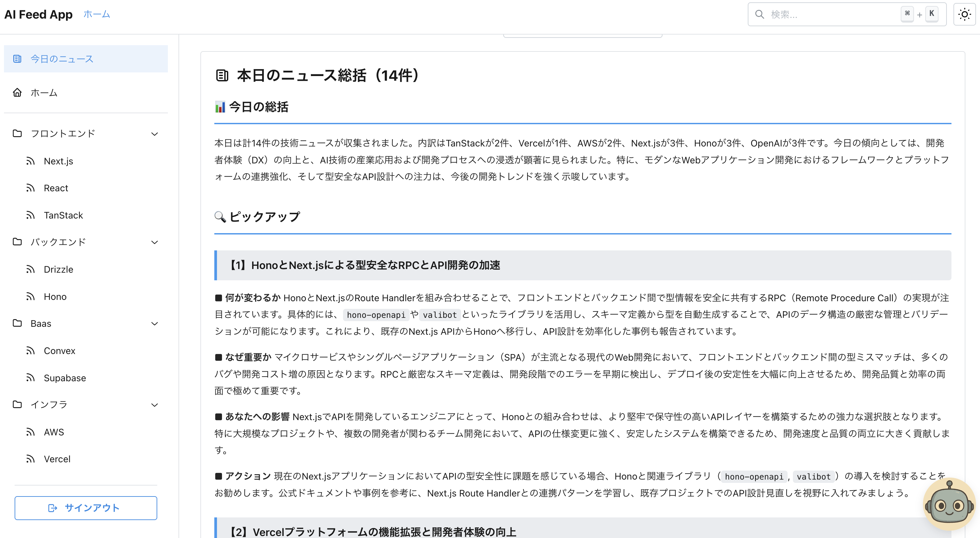Click the newspaper icon beside 今日のニュース

[17, 59]
